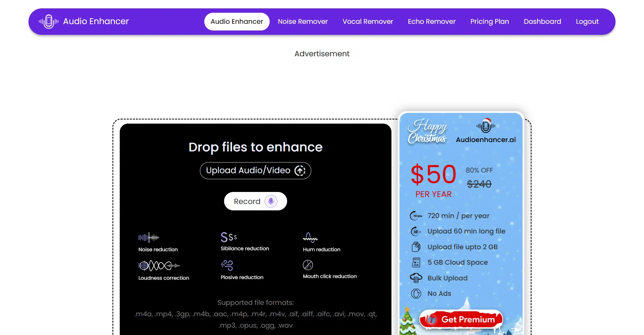This screenshot has height=335, width=644.
Task: Click the Sibilance reduction icon
Action: click(x=229, y=237)
